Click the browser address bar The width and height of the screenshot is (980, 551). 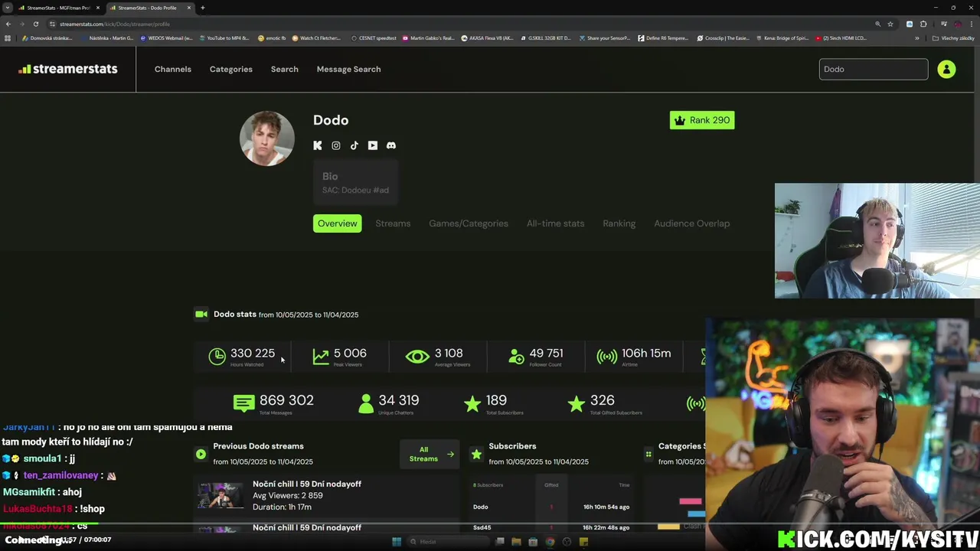point(459,24)
